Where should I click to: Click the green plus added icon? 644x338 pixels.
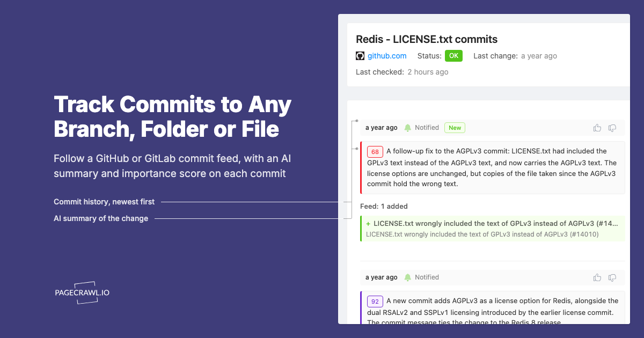click(x=368, y=223)
